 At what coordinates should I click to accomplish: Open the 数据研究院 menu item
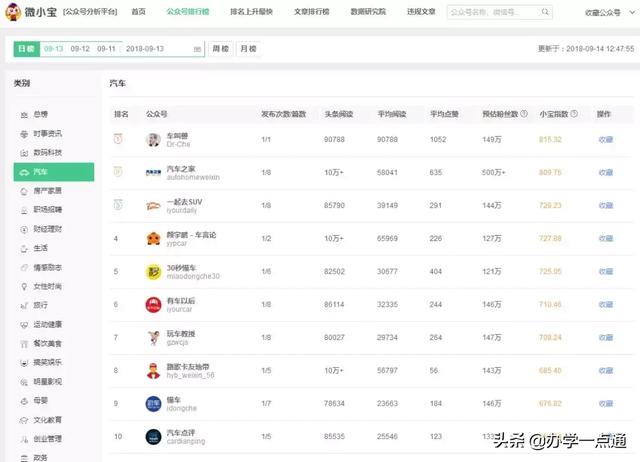tap(368, 12)
